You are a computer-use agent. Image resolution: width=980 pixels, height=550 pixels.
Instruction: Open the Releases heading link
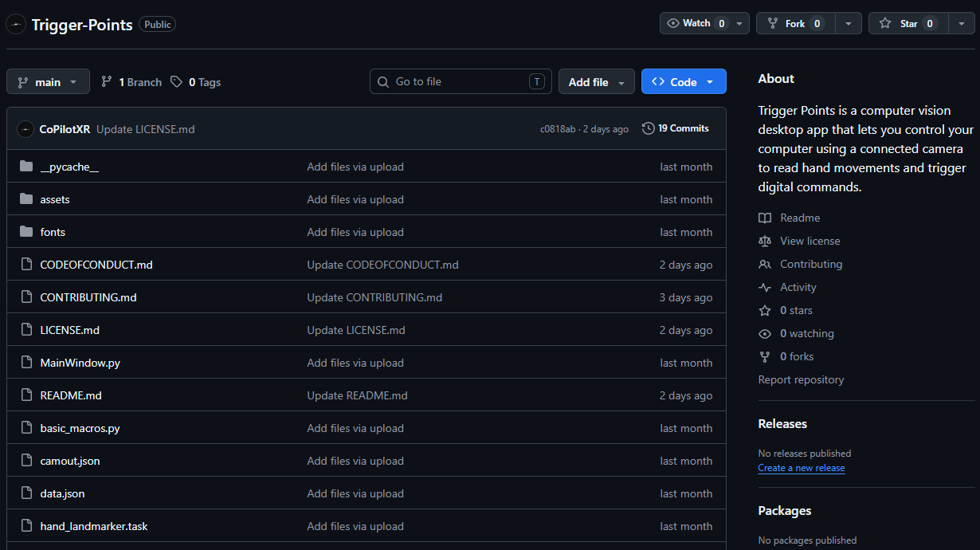(x=782, y=423)
